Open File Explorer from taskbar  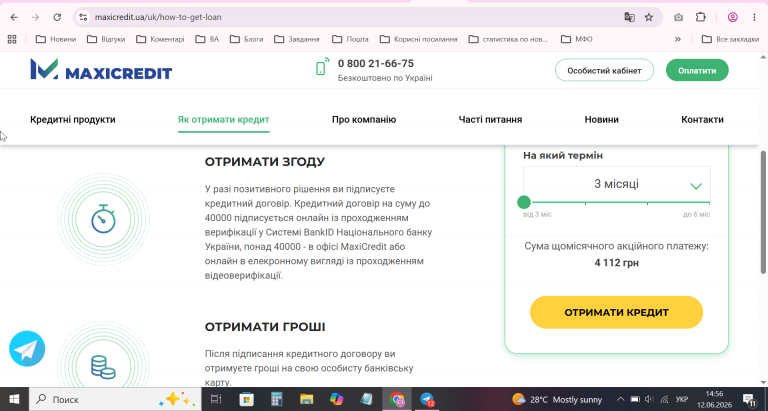[307, 399]
